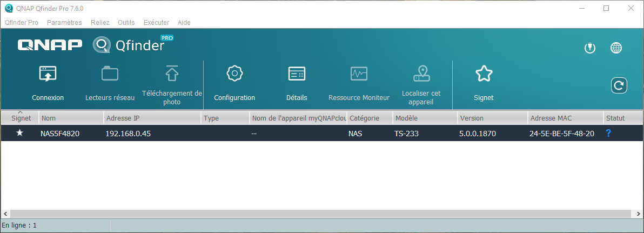Viewport: 644px width, 233px height.
Task: Click MAC address 24-5E-BE-5F-48-20
Action: click(562, 134)
